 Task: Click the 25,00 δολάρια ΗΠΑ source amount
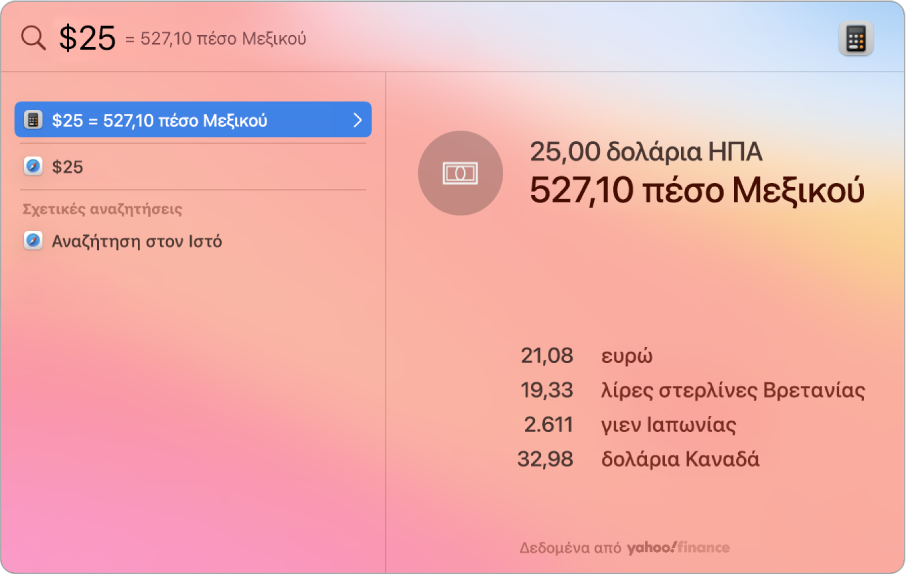tap(646, 152)
